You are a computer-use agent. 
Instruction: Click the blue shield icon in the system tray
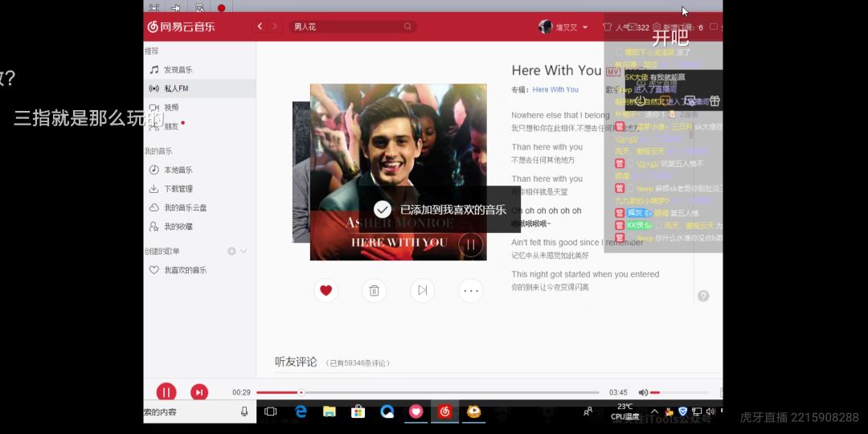(x=682, y=411)
